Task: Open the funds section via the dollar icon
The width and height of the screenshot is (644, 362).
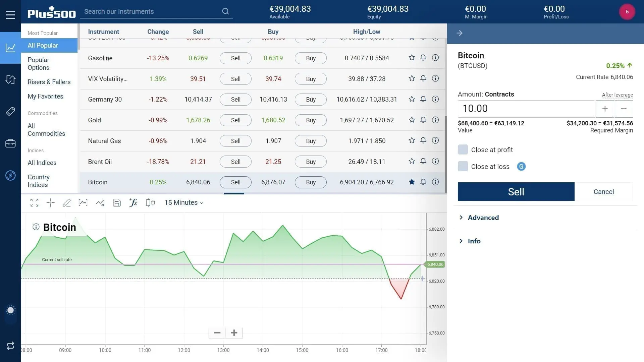Action: 10,175
